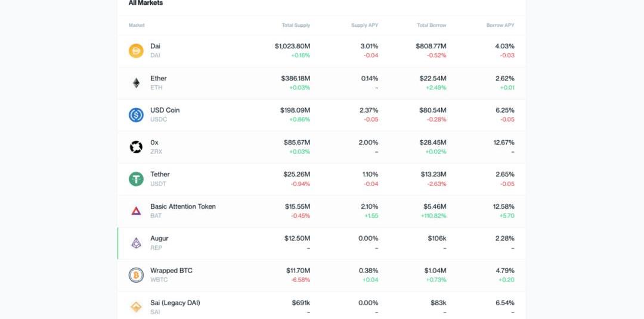The width and height of the screenshot is (644, 319).
Task: Open the 0x market name
Action: pyautogui.click(x=154, y=143)
